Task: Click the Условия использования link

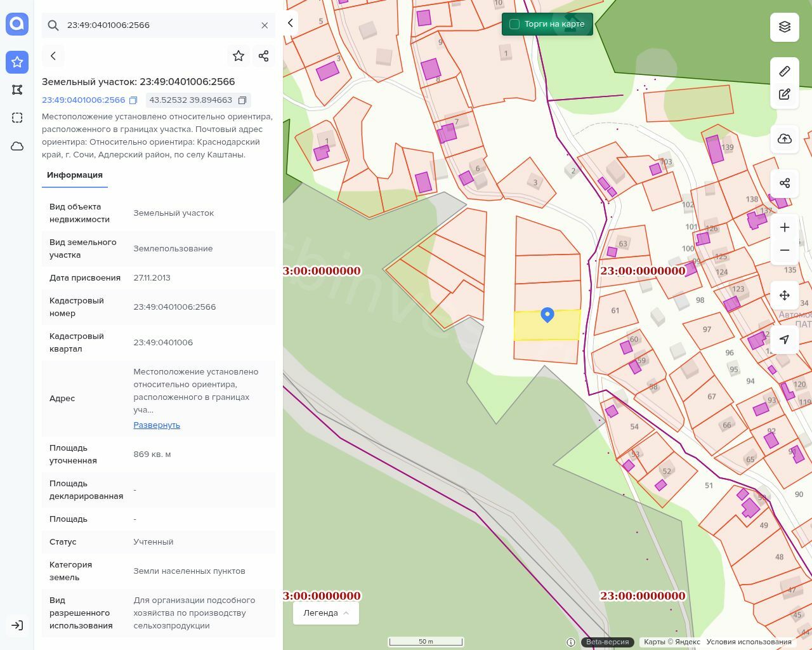Action: [x=749, y=642]
